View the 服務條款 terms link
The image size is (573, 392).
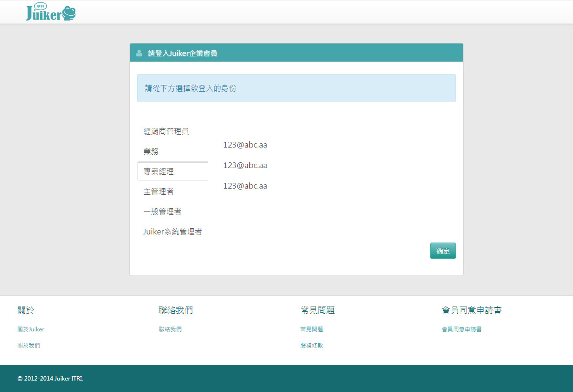coord(312,345)
